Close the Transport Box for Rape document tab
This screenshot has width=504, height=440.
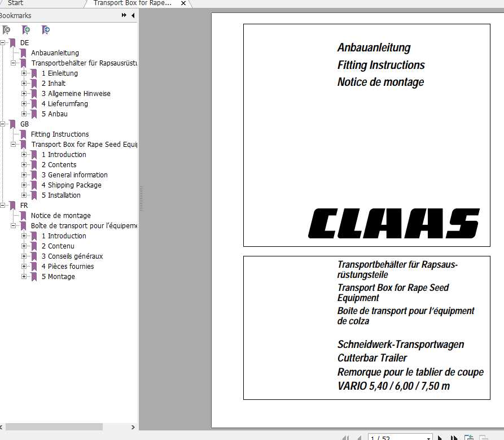click(x=183, y=3)
